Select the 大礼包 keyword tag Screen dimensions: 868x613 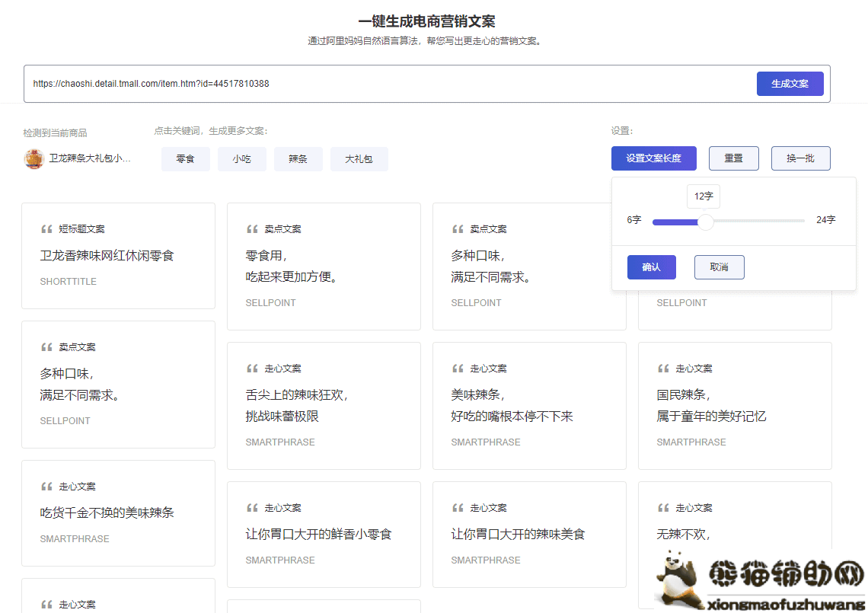[x=359, y=159]
